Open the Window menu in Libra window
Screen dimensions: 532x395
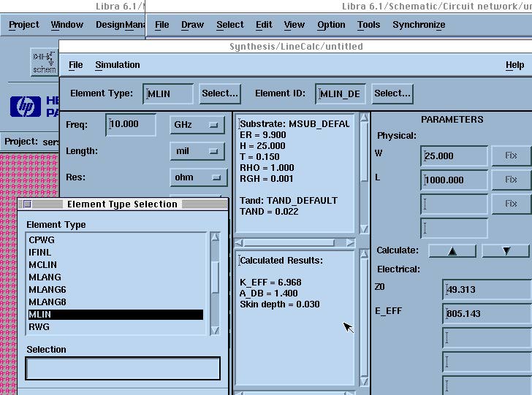coord(66,25)
